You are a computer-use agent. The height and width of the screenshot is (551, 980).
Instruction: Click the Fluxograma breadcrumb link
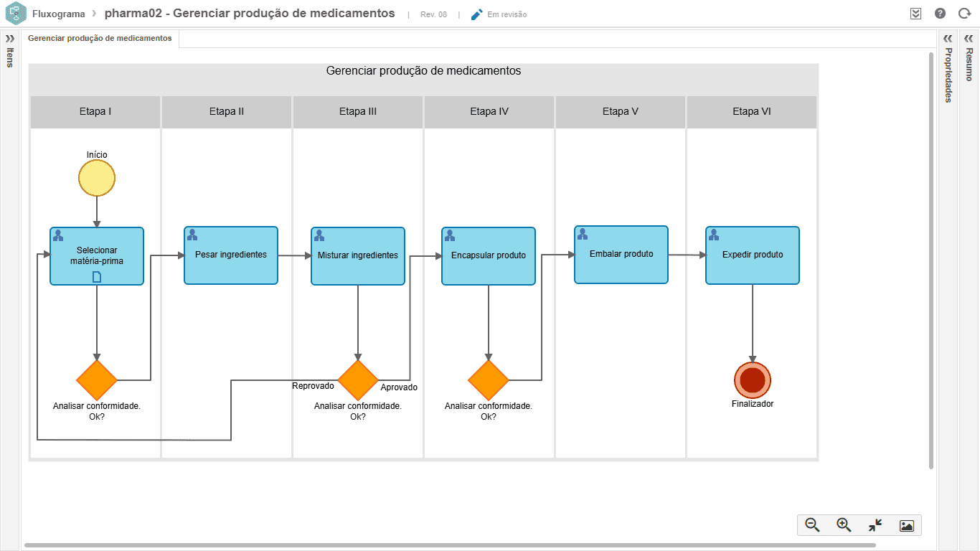(59, 14)
